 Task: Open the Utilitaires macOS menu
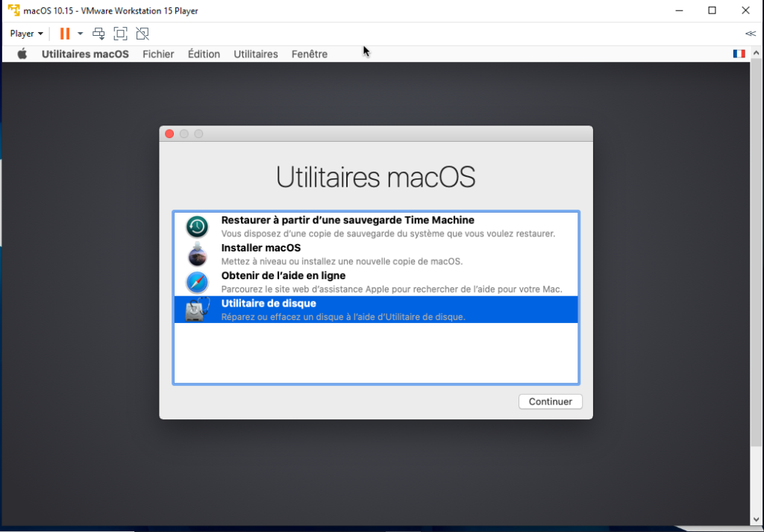[85, 54]
